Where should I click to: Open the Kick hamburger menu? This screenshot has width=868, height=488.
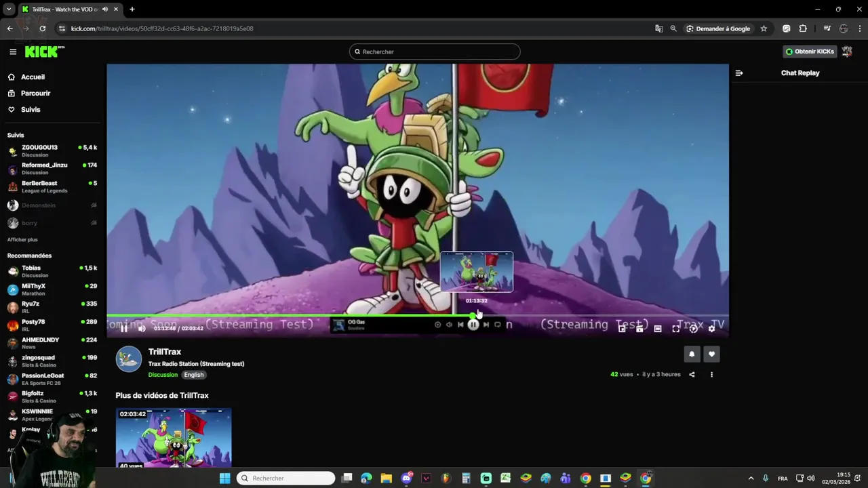(x=13, y=52)
